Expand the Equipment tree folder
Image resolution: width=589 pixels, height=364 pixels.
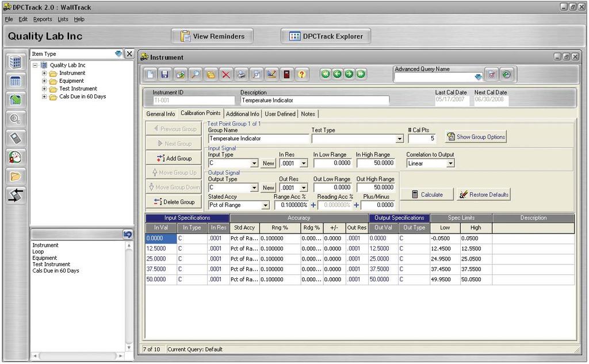coord(44,81)
